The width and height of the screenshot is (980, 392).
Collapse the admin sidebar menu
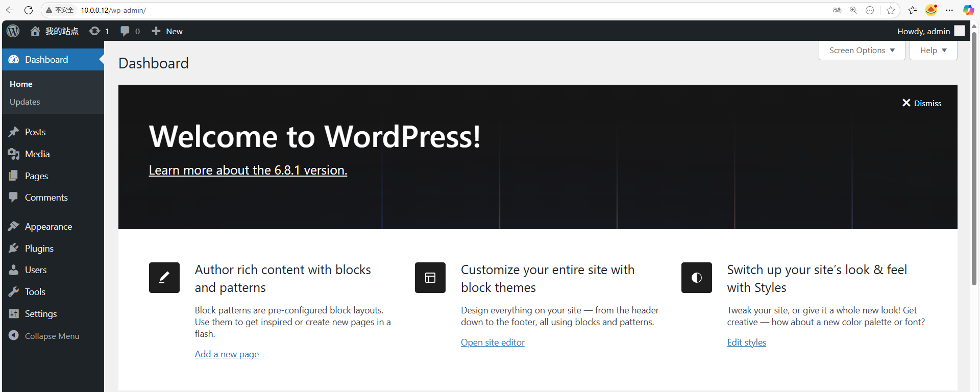44,336
